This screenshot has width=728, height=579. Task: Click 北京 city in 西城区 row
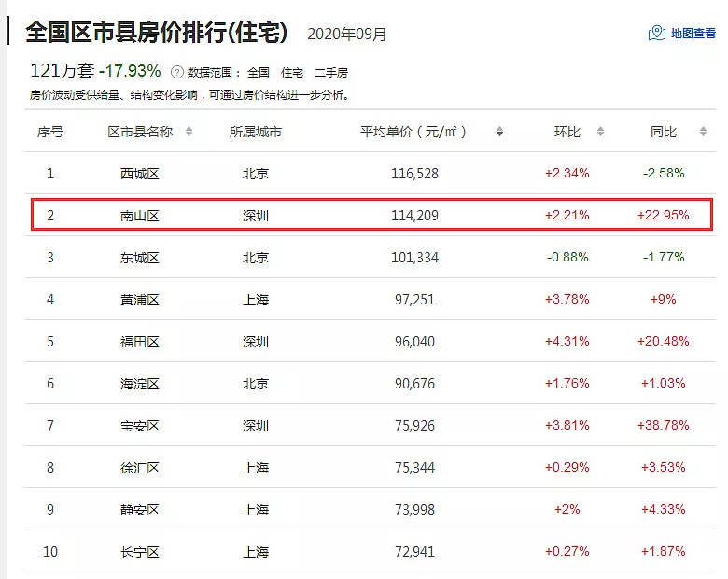256,174
